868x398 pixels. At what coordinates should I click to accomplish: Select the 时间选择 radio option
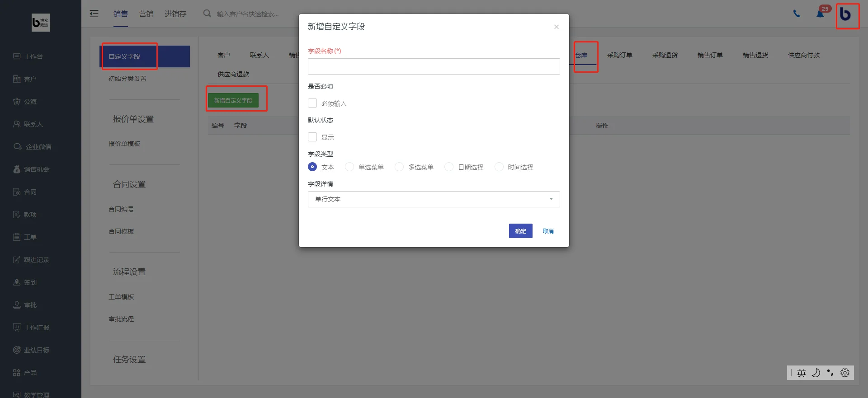pos(499,167)
